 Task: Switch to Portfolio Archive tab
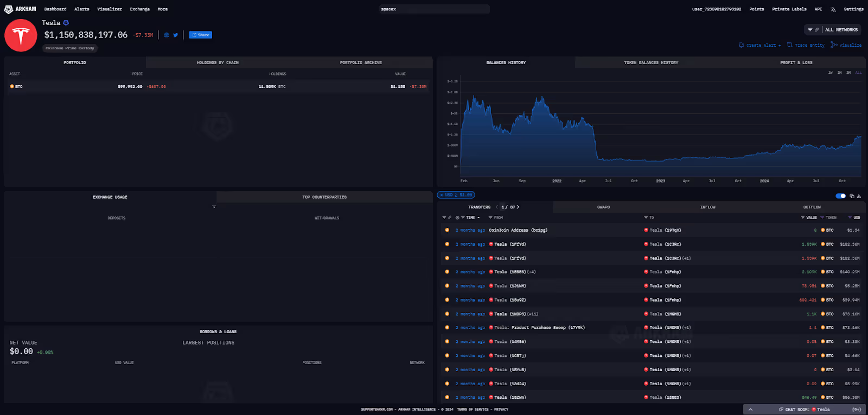[361, 62]
